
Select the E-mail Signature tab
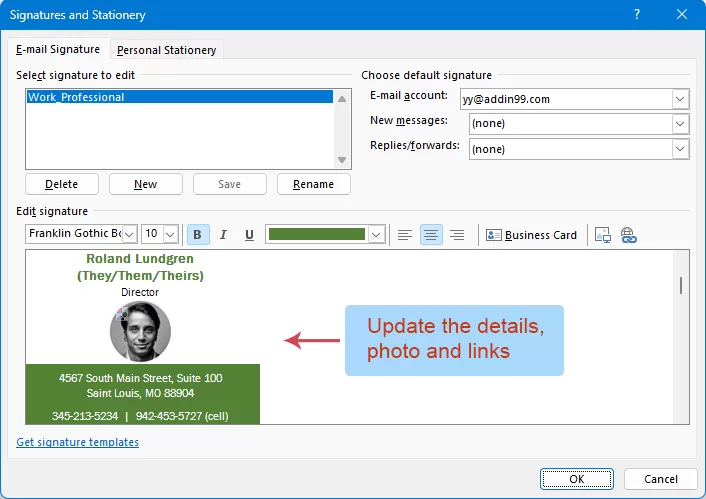coord(58,49)
